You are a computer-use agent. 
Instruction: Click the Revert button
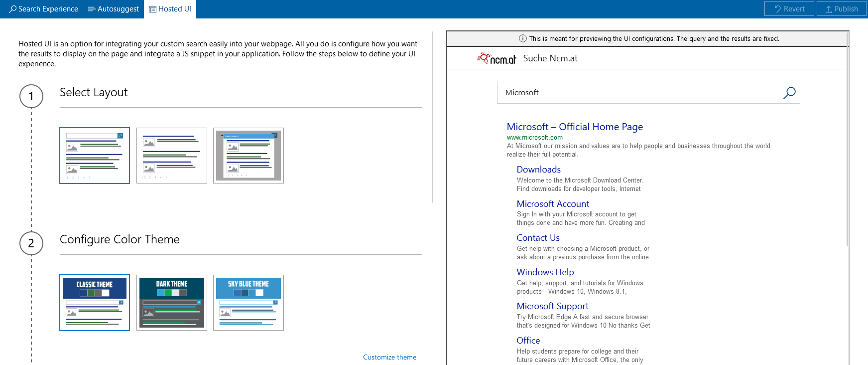click(x=789, y=9)
